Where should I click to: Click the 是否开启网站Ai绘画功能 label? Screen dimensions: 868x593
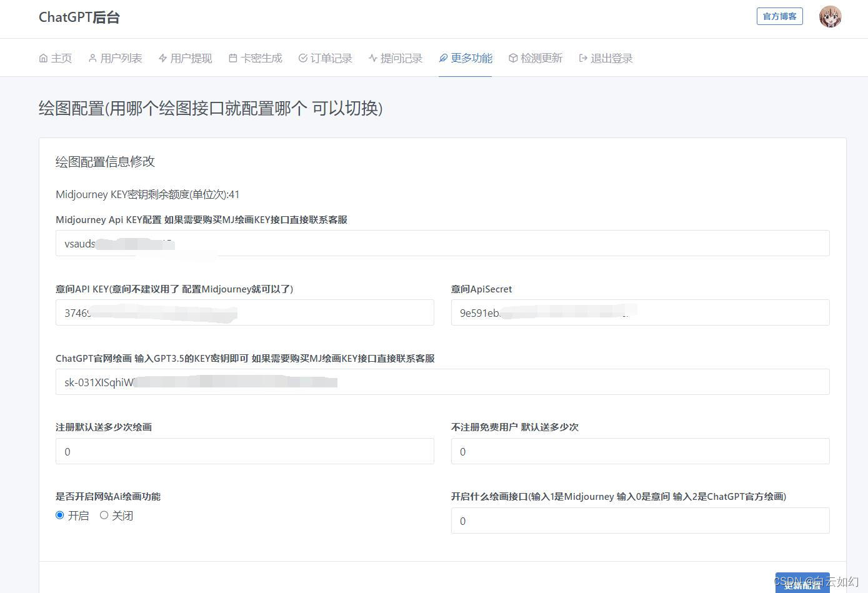(108, 496)
